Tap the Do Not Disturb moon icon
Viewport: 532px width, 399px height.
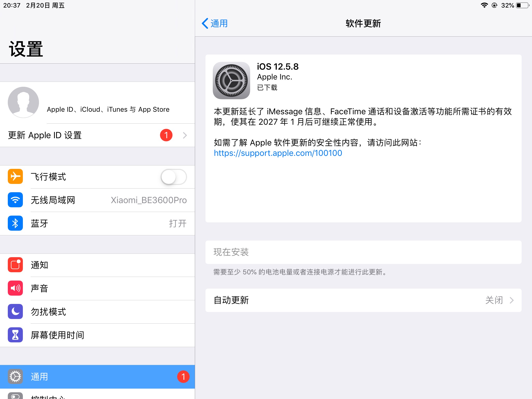click(x=15, y=312)
